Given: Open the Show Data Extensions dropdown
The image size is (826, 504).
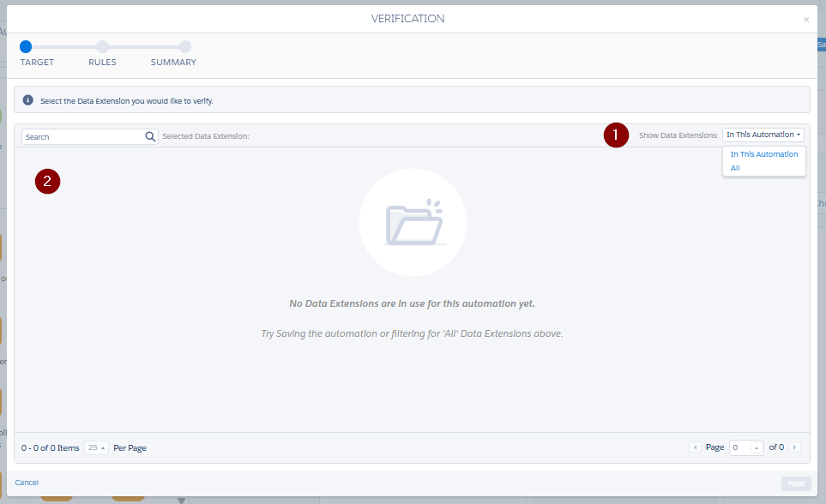Looking at the screenshot, I should point(763,135).
